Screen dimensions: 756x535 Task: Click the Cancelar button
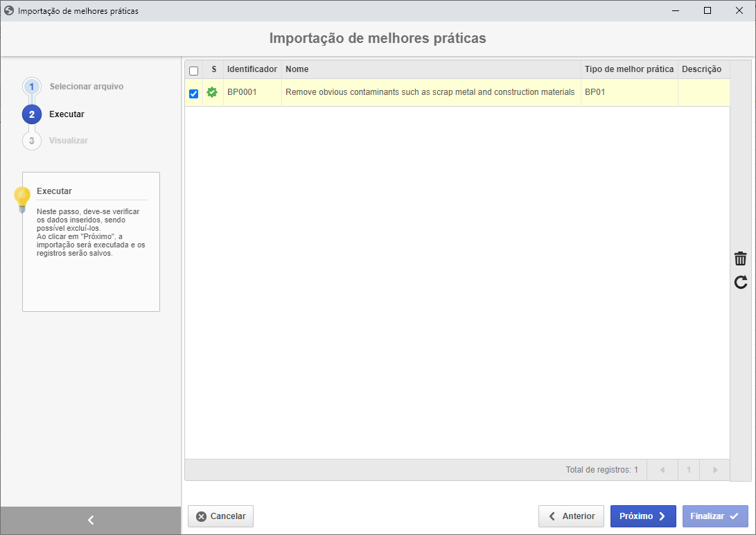tap(220, 516)
